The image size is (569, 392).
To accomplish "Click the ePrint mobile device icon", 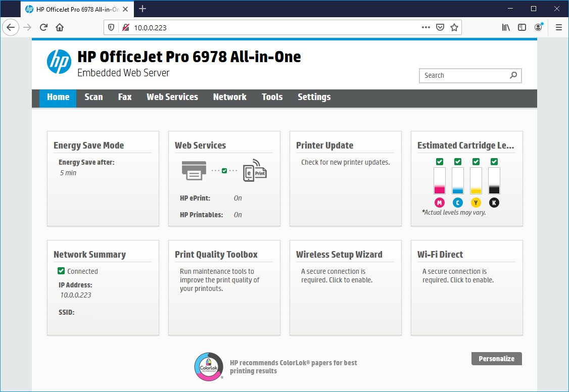I will 255,170.
